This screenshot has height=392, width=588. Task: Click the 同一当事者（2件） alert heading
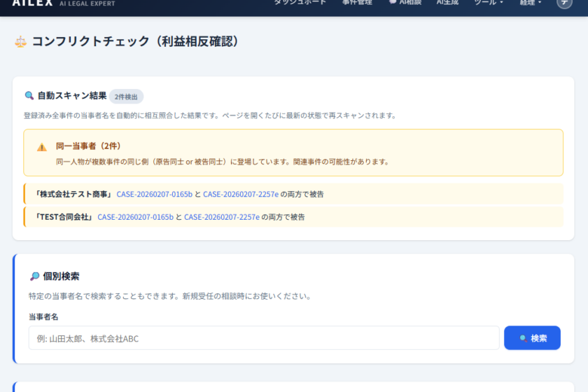click(88, 146)
